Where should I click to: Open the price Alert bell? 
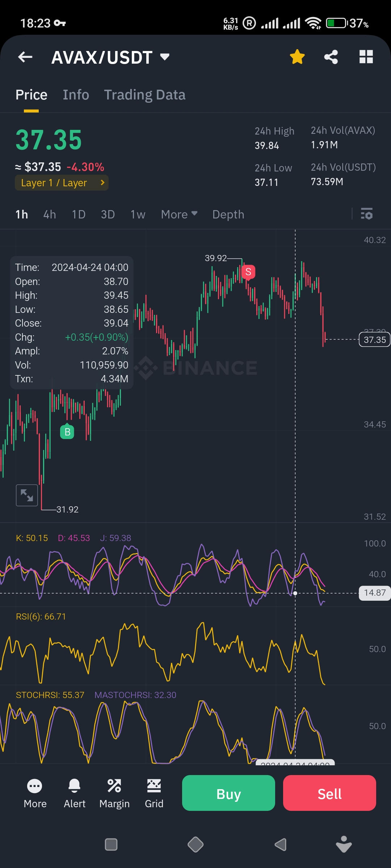pos(75,793)
